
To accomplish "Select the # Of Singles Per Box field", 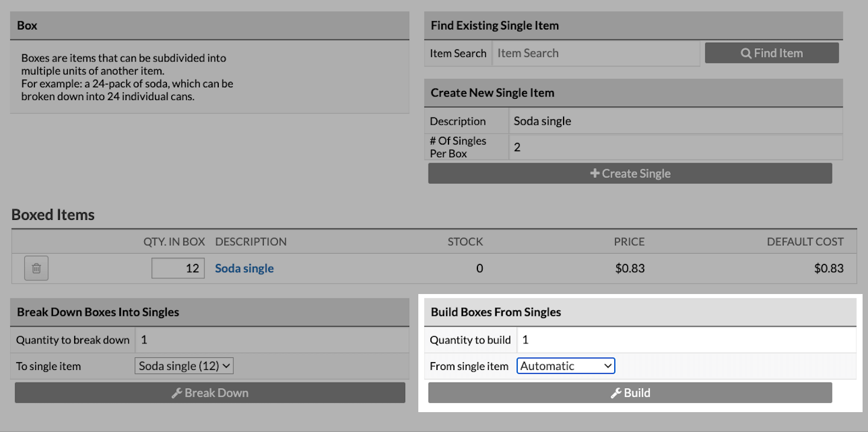I will coord(675,147).
